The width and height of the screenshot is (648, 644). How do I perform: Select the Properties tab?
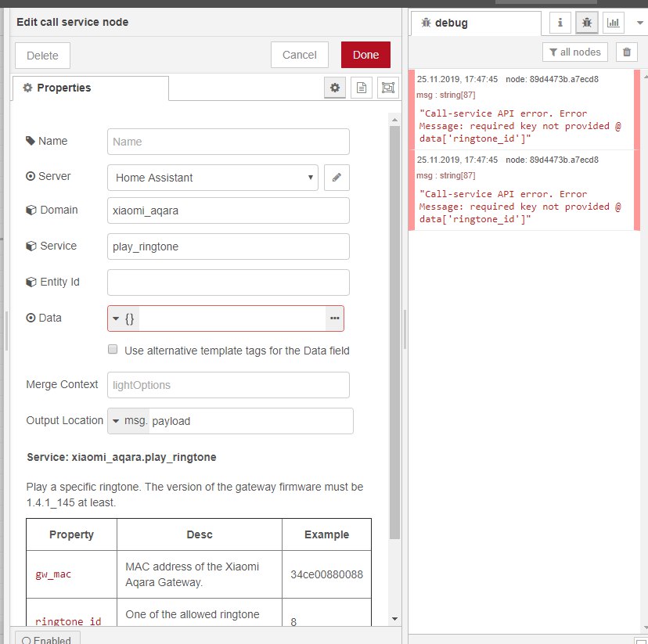coord(91,88)
